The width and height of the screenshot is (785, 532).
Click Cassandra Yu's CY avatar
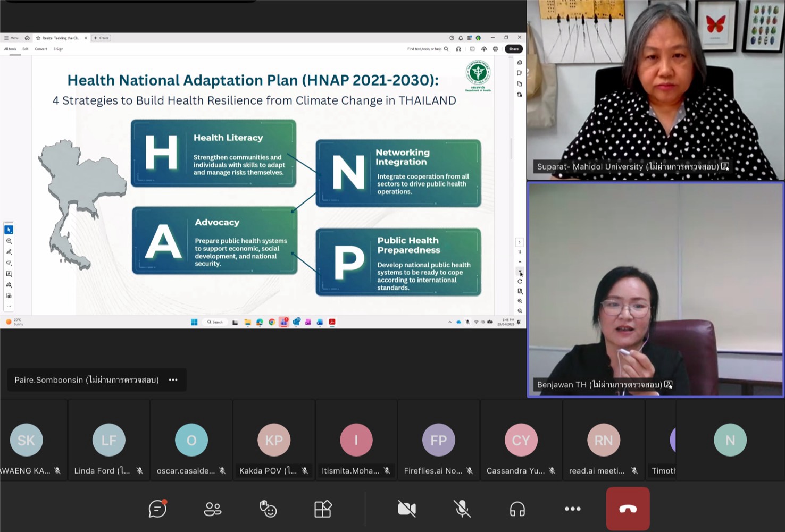coord(521,440)
